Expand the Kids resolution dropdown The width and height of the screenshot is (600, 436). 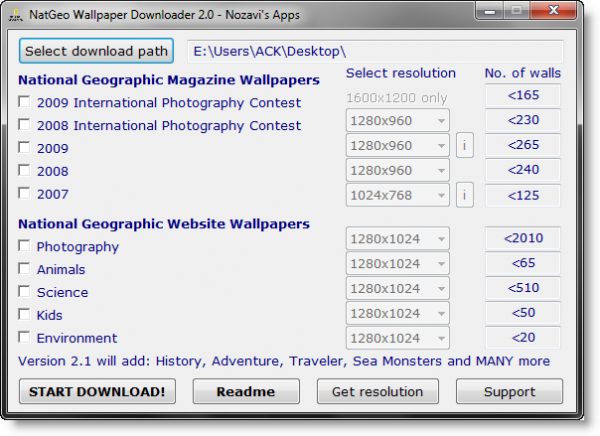pos(398,313)
